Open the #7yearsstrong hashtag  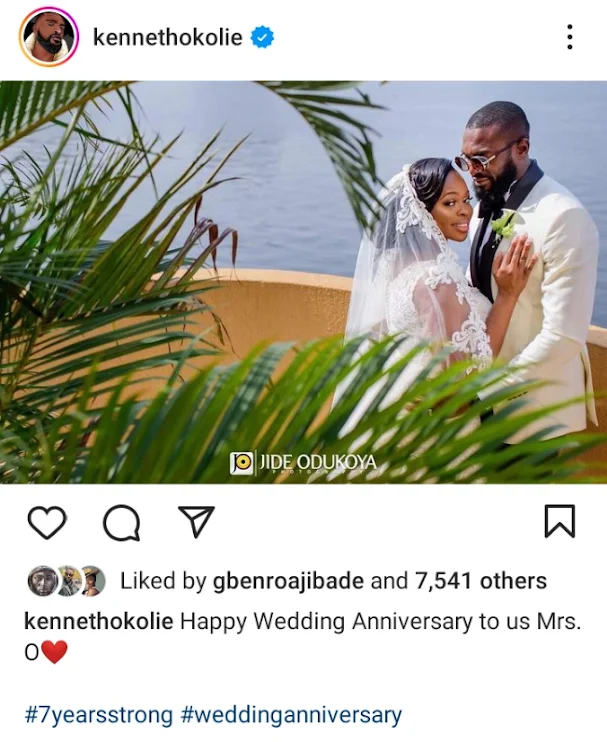pyautogui.click(x=98, y=715)
